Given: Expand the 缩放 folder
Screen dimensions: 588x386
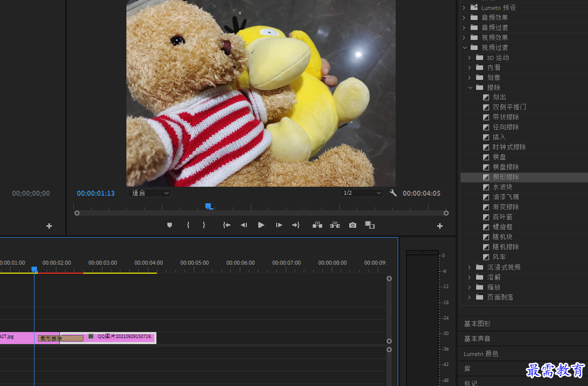Looking at the screenshot, I should (x=470, y=287).
